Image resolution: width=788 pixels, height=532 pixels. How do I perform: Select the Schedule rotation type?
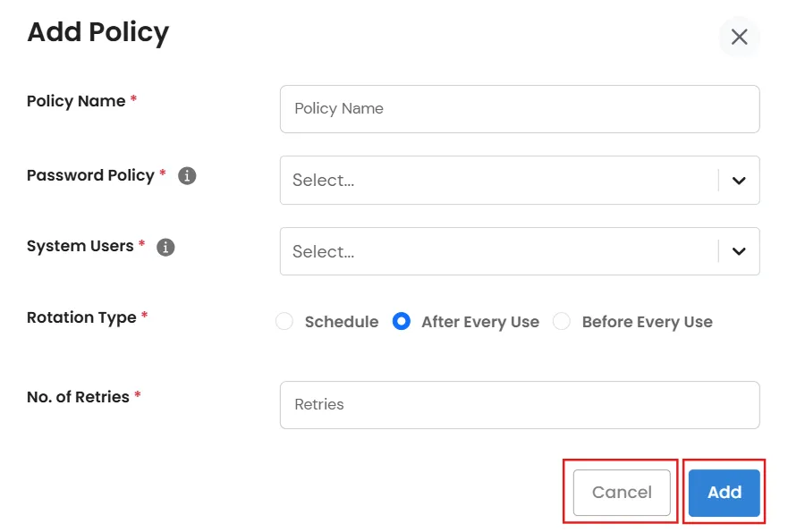coord(284,322)
